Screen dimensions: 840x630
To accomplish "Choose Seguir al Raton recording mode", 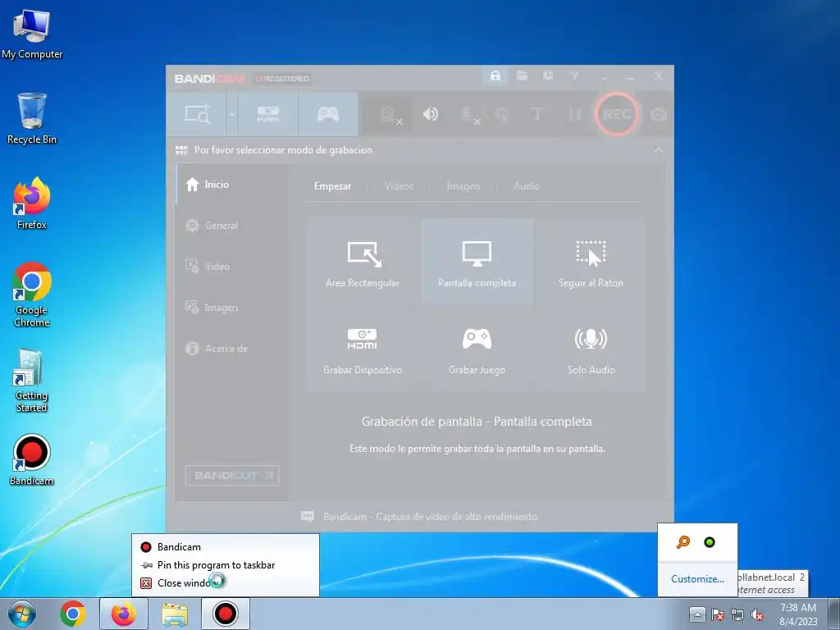I will (591, 262).
